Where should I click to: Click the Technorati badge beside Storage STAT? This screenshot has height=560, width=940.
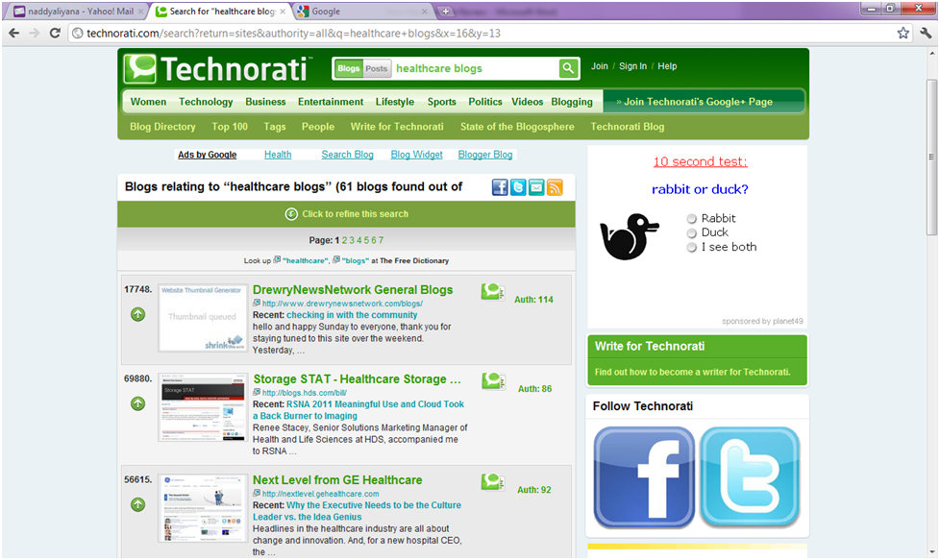tap(493, 381)
